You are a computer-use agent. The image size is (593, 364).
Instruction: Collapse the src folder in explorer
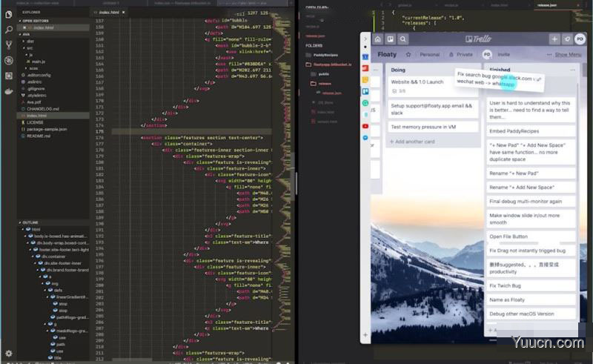(x=30, y=47)
